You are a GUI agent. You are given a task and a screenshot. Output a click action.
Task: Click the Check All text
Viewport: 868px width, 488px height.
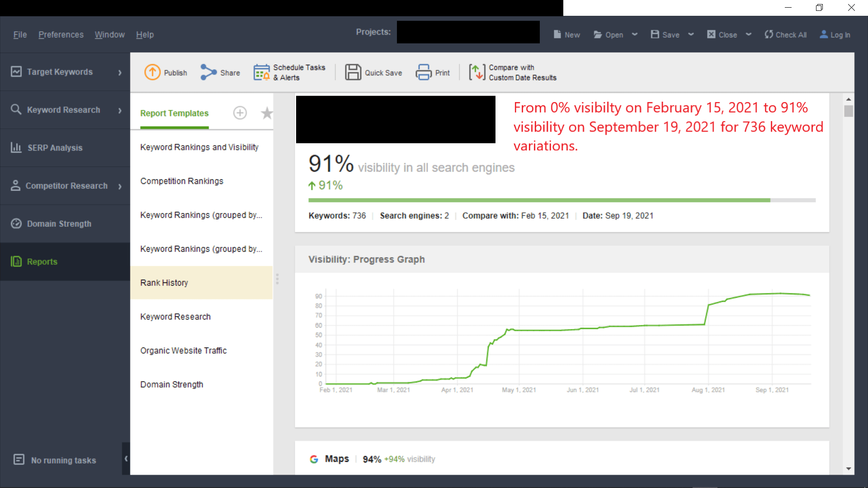(791, 35)
